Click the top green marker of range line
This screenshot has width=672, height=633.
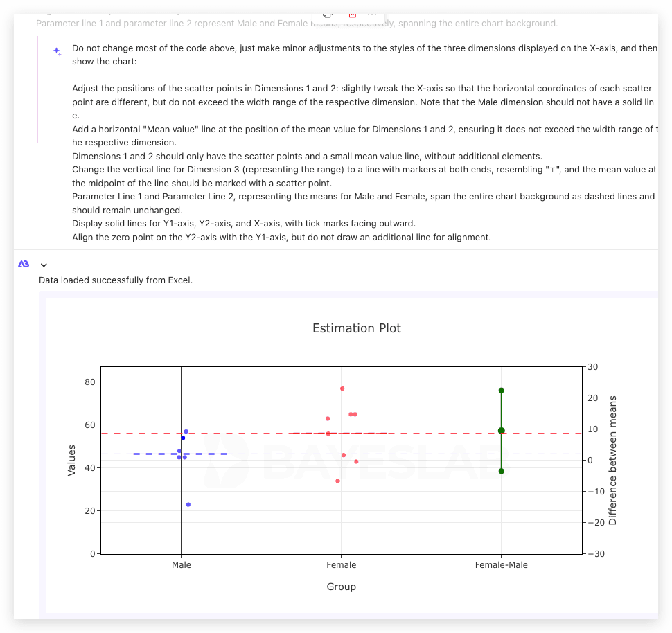(502, 391)
